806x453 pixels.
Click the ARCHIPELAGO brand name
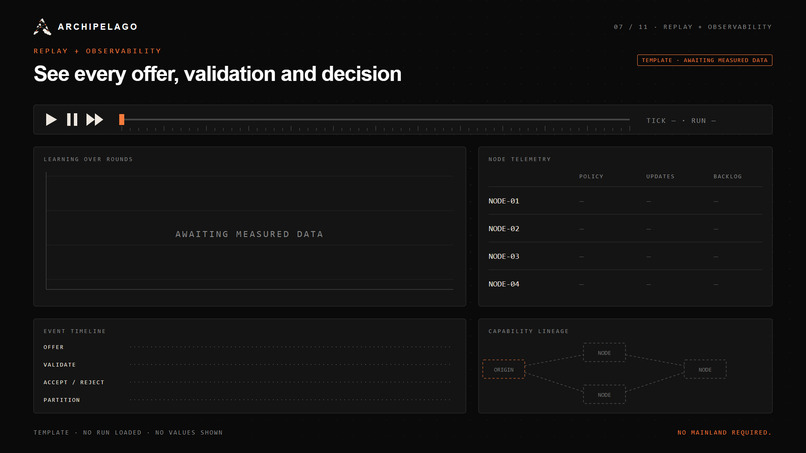click(98, 27)
